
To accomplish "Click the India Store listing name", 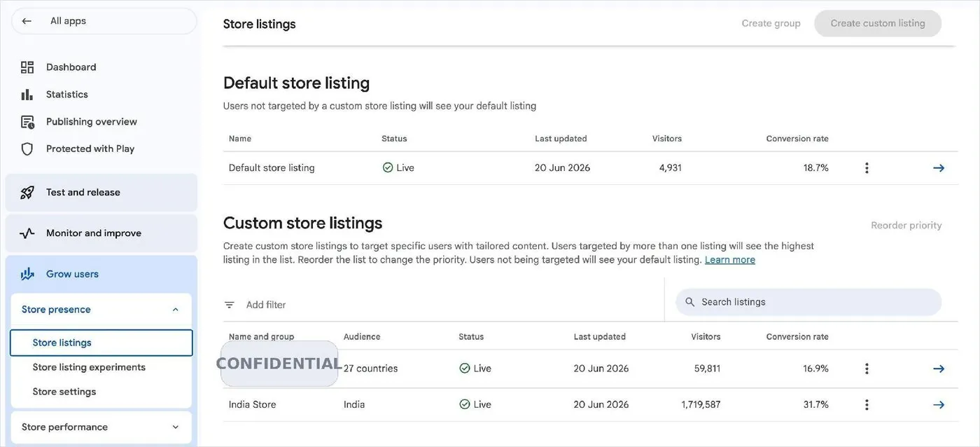I will pyautogui.click(x=253, y=404).
